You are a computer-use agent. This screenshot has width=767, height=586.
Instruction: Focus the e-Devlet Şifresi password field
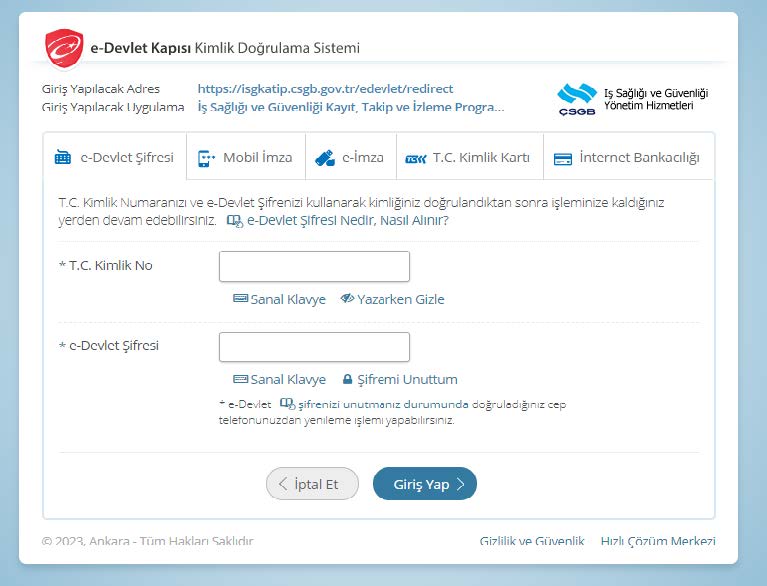(314, 347)
